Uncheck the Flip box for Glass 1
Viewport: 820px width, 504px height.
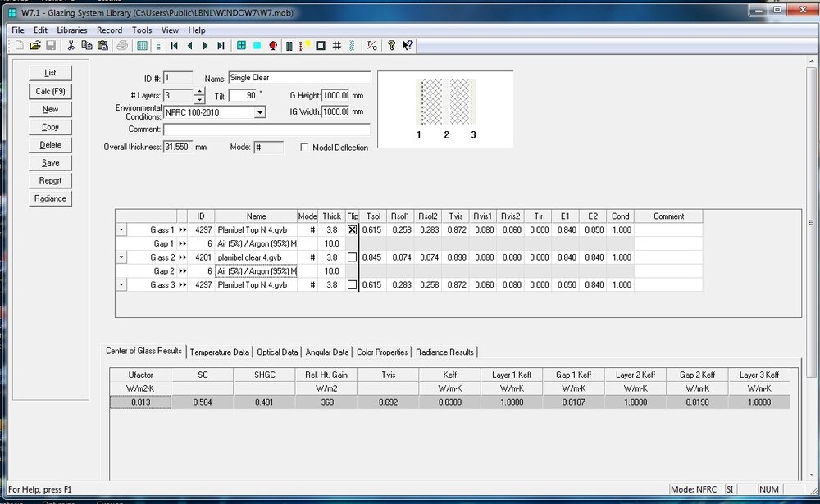click(x=353, y=230)
